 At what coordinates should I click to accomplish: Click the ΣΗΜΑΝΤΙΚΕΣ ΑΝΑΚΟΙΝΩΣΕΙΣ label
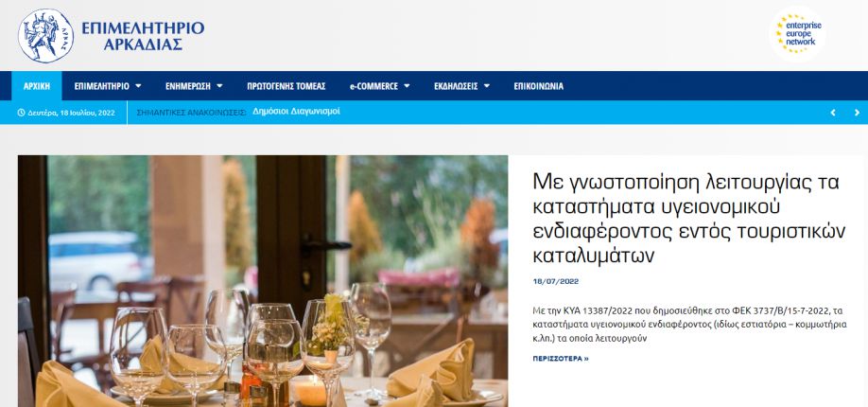(191, 112)
